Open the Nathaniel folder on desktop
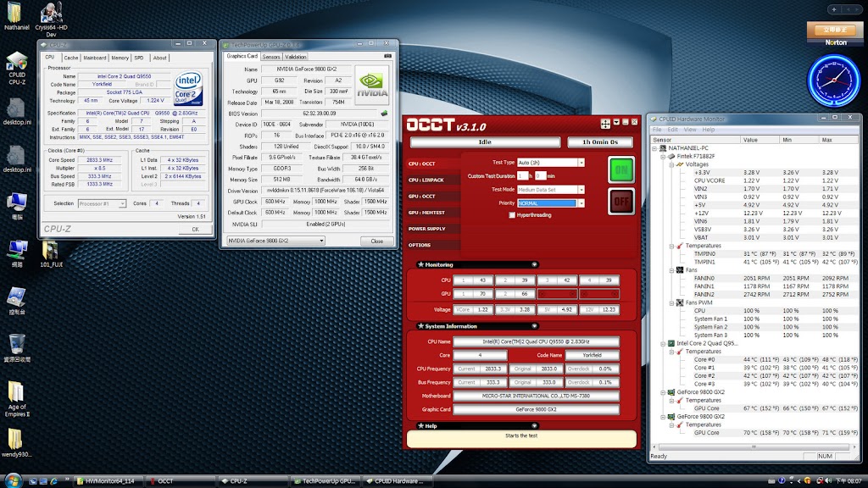Viewport: 868px width, 488px height. pos(15,14)
